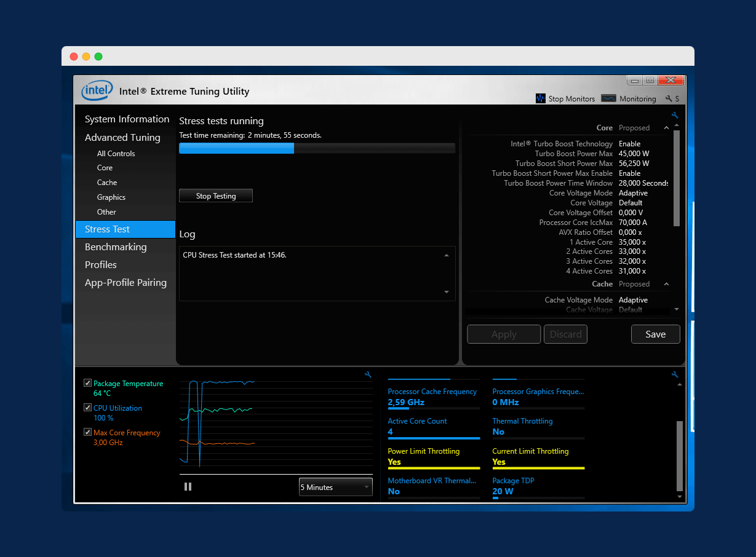Screen dimensions: 756x557
Task: Open the 5 Minutes time range dropdown
Action: click(335, 487)
